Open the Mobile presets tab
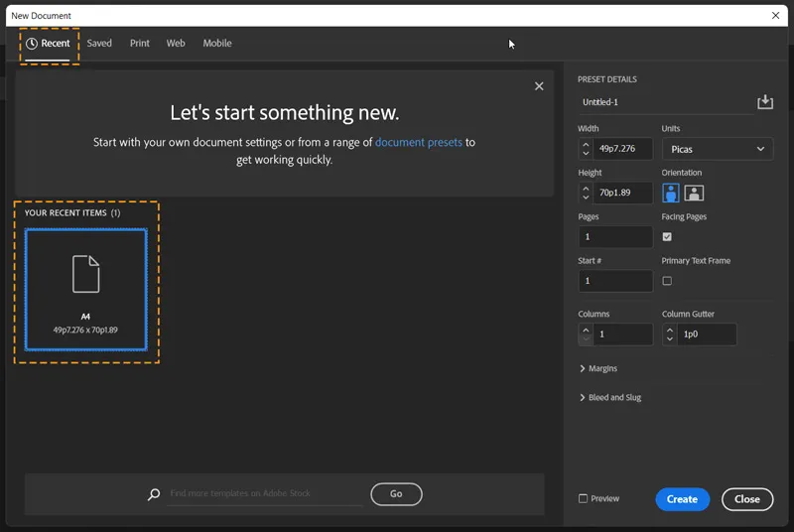 [x=217, y=44]
